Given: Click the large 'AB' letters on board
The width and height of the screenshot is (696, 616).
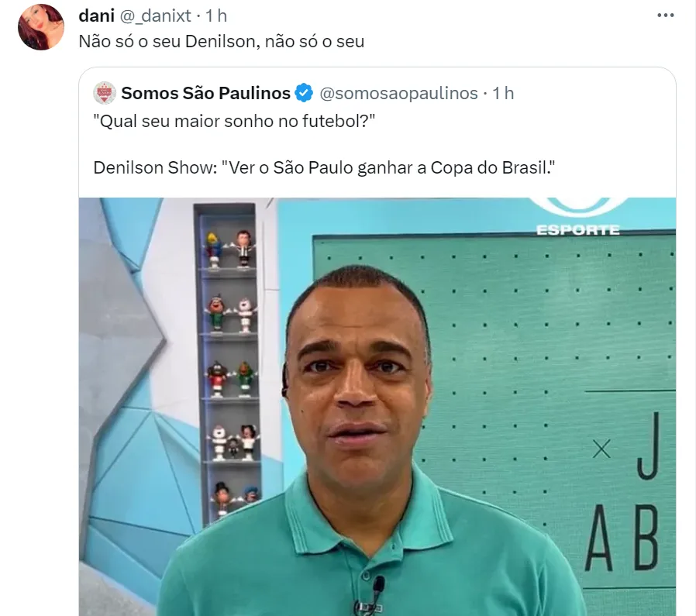Looking at the screenshot, I should pyautogui.click(x=622, y=538).
